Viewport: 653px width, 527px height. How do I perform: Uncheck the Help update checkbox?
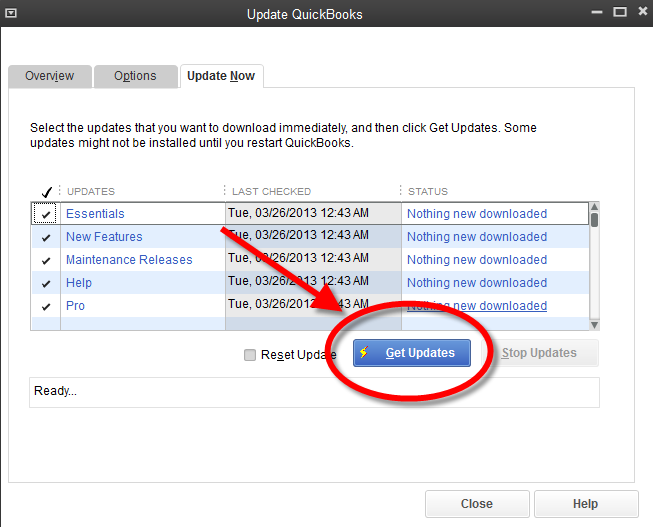point(46,284)
